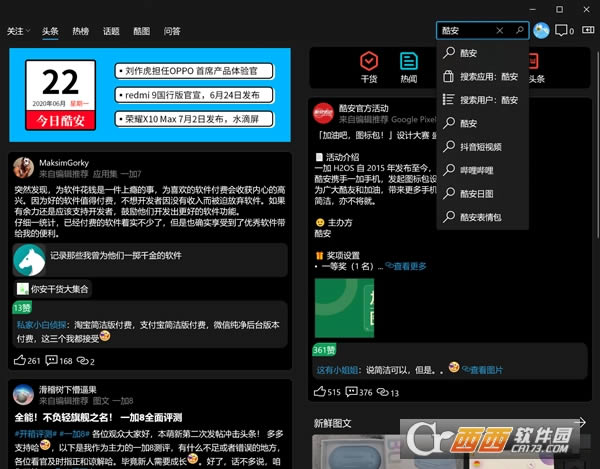Open the arrow next to 新鲜图文

[580, 422]
